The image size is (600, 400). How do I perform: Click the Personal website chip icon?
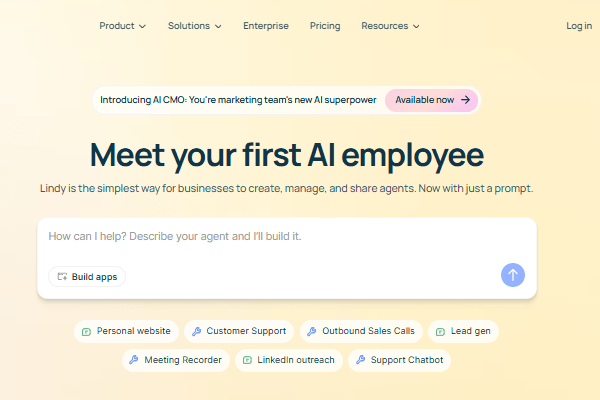87,331
